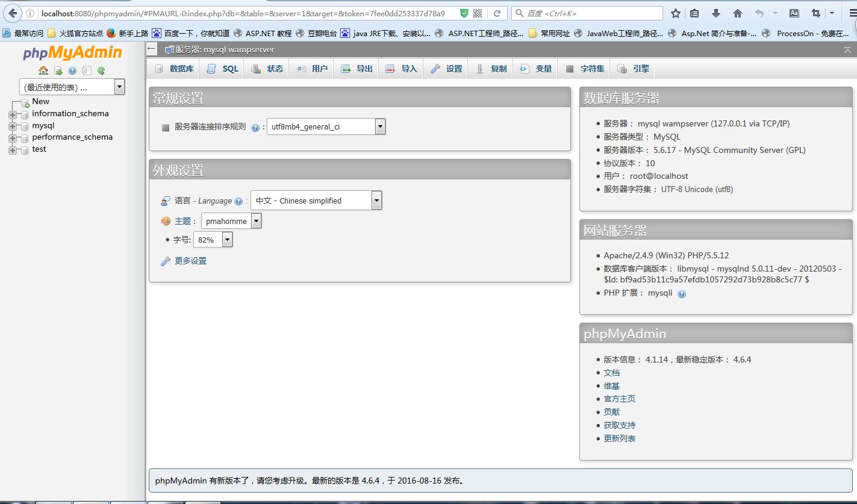This screenshot has width=857, height=504.
Task: Open the utf8mb4_general_ci collation dropdown
Action: click(x=326, y=126)
